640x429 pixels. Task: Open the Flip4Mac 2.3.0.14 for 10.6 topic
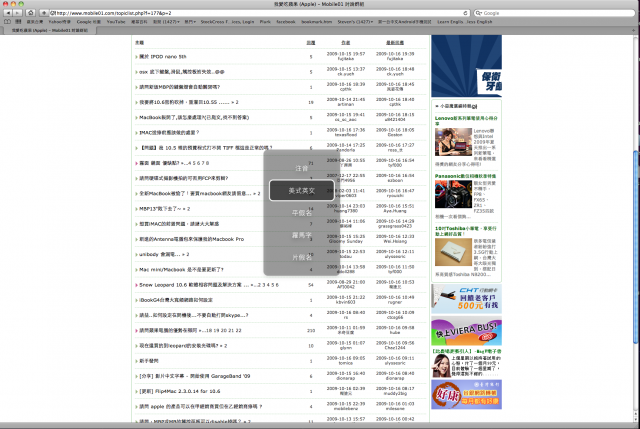180,391
